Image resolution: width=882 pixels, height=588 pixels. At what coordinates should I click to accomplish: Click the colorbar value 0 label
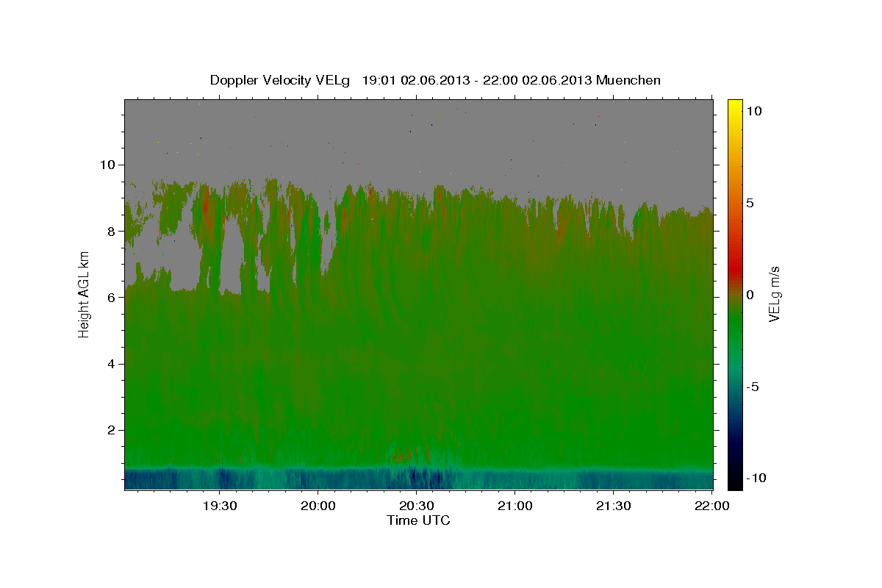point(750,295)
